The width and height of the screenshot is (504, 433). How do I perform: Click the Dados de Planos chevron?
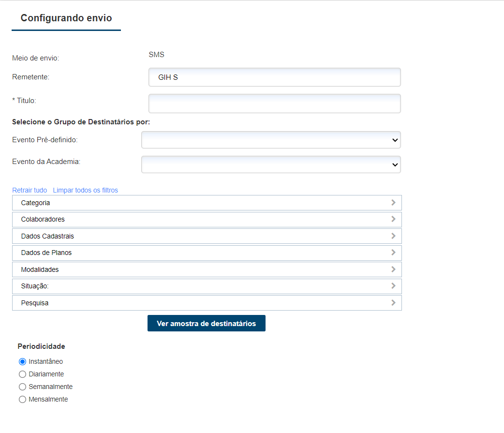coord(393,253)
